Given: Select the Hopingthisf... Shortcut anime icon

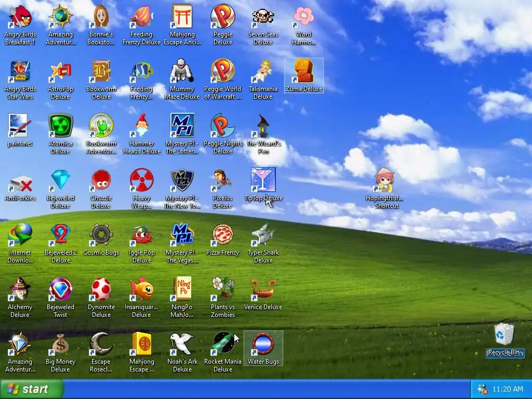Looking at the screenshot, I should pos(384,180).
